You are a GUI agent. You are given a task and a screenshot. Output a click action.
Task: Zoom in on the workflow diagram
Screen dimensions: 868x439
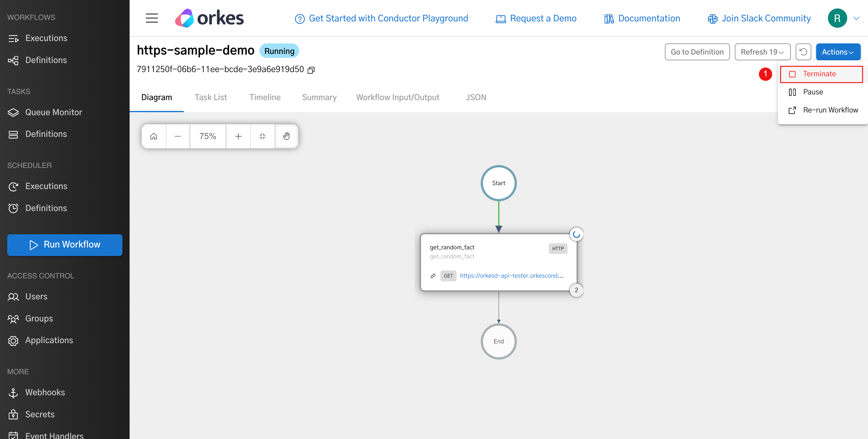(x=238, y=136)
